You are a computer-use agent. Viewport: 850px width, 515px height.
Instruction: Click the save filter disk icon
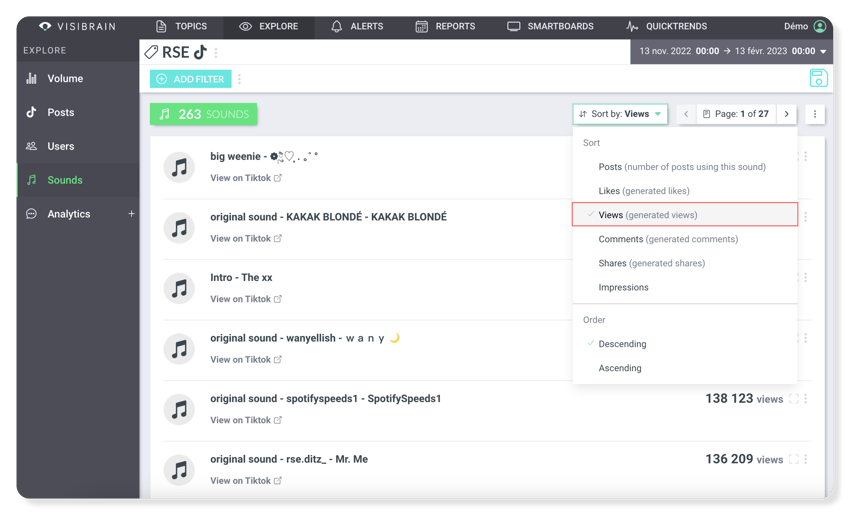tap(819, 78)
